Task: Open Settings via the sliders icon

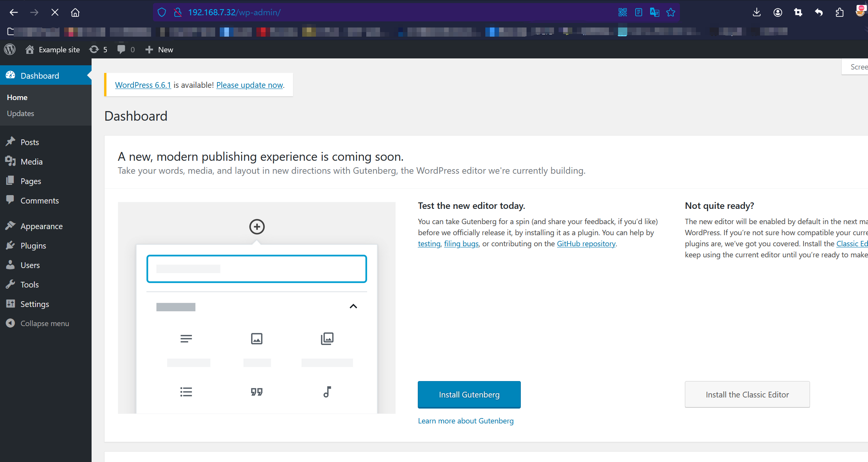Action: point(11,304)
